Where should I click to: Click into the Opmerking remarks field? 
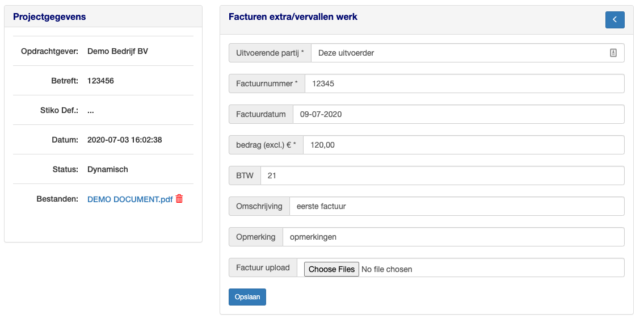[x=453, y=237]
